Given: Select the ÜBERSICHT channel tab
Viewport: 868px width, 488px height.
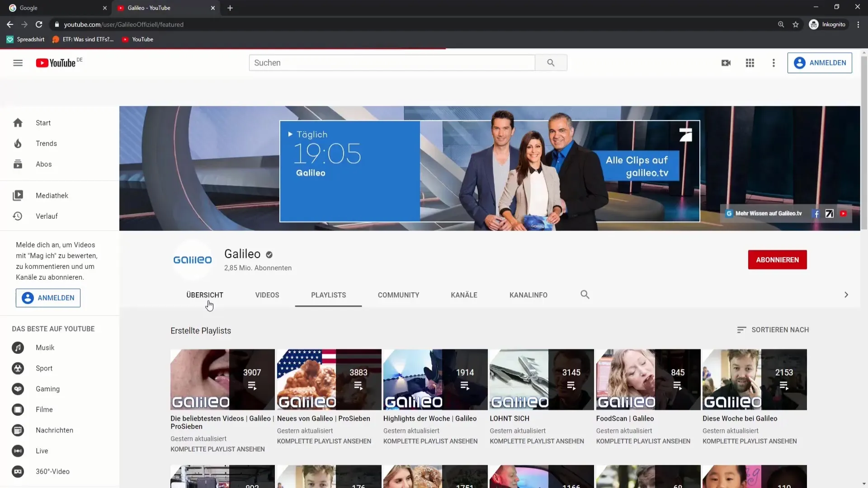Looking at the screenshot, I should [x=205, y=295].
